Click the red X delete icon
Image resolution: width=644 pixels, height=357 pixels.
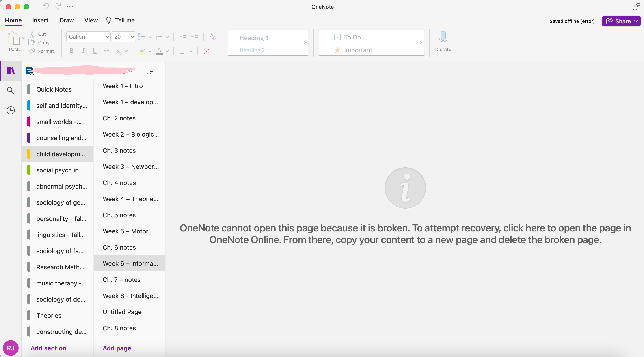pyautogui.click(x=206, y=51)
